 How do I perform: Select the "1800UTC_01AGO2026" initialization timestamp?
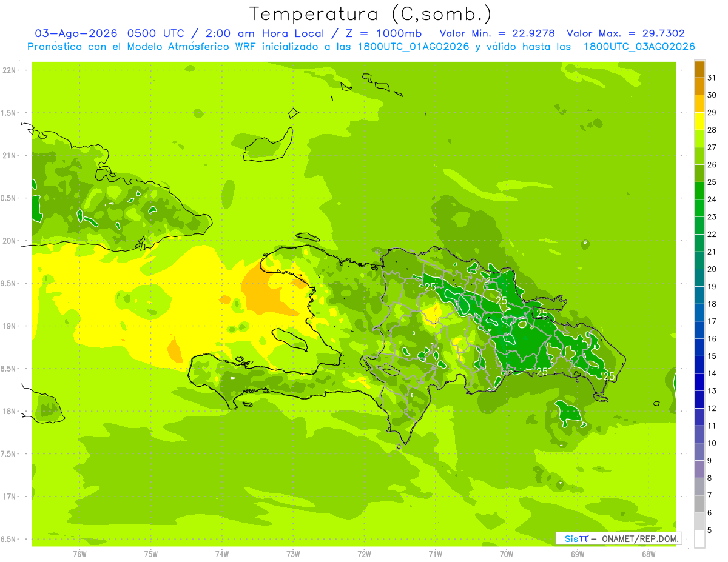click(413, 47)
